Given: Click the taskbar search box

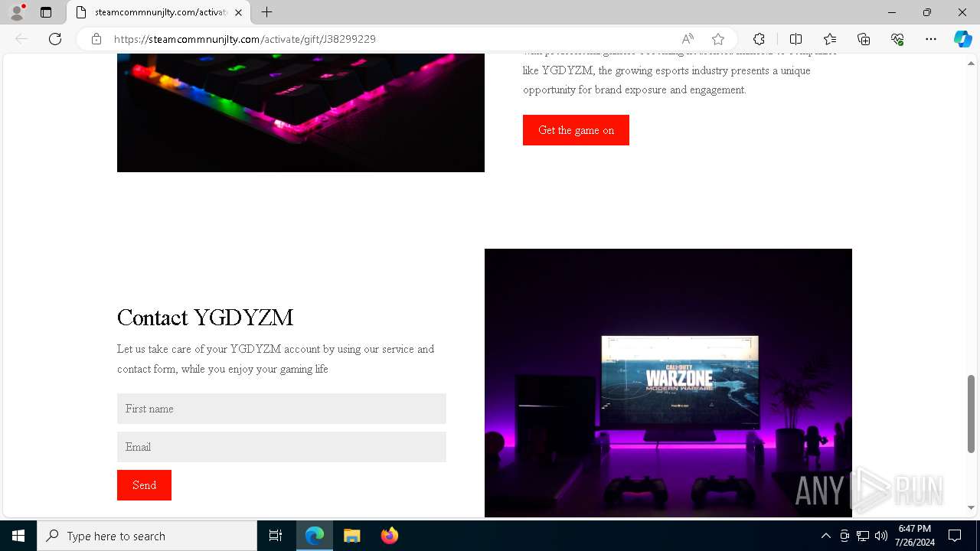Looking at the screenshot, I should point(147,536).
